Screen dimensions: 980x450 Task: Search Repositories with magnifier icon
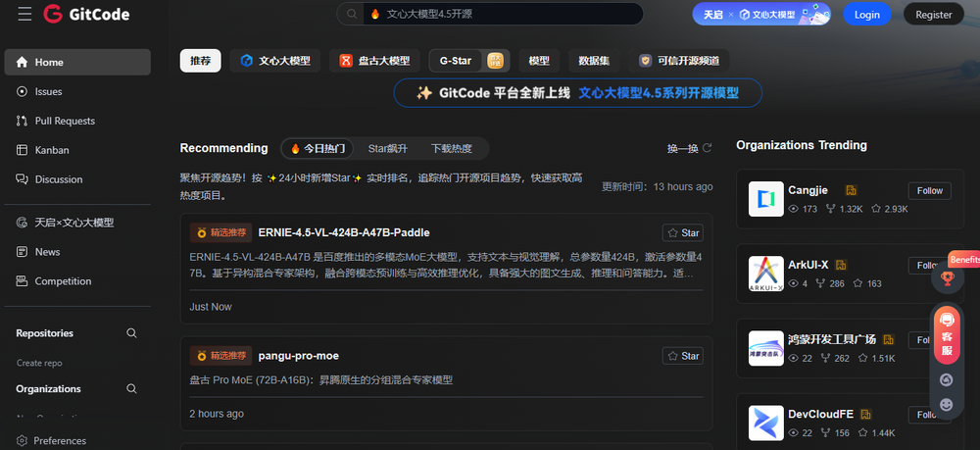132,333
